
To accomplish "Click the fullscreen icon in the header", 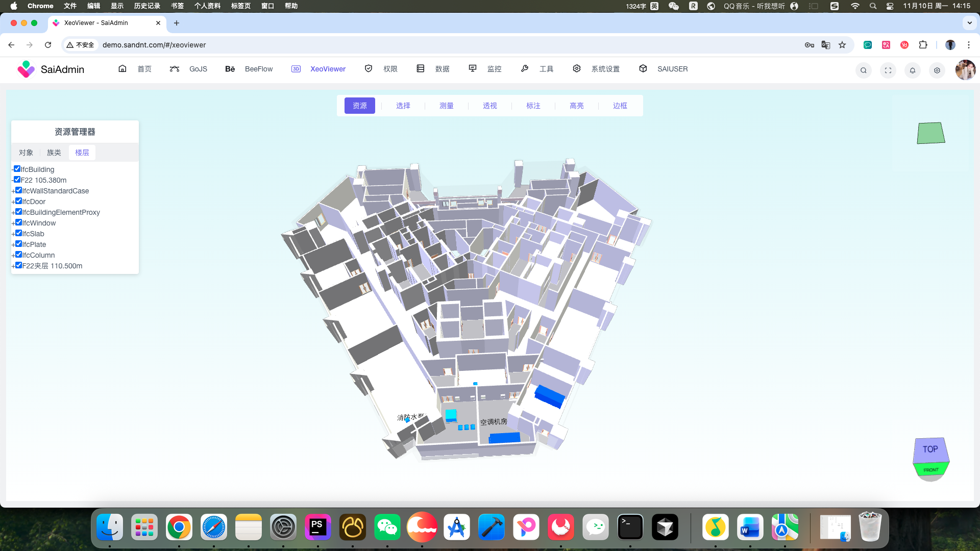I will click(x=888, y=70).
